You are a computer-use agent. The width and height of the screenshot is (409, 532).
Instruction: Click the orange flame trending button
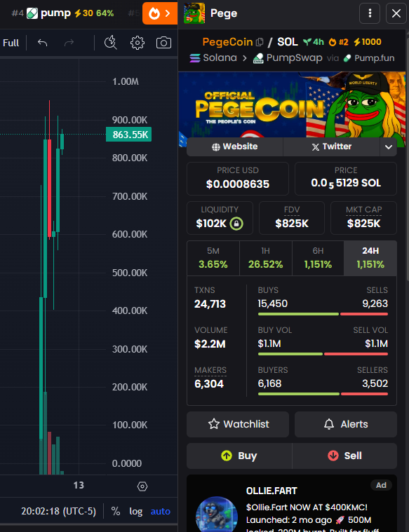[x=160, y=13]
